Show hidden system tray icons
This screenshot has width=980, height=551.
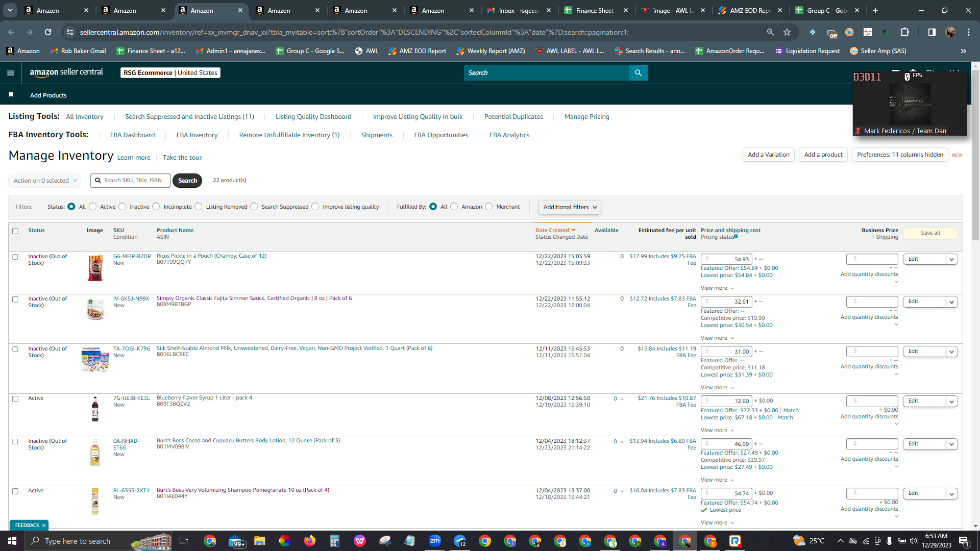tap(840, 541)
